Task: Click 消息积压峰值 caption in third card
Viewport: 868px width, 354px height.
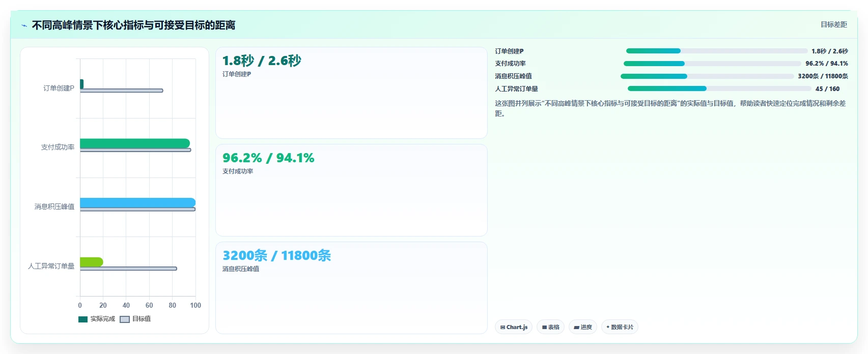Action: tap(241, 269)
